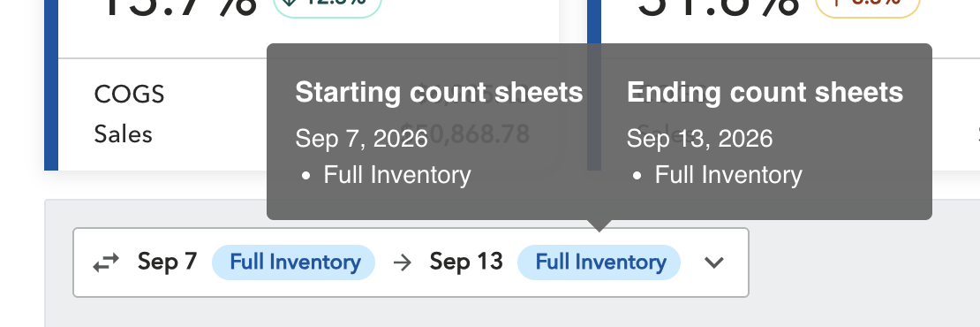This screenshot has width=980, height=327.
Task: Select the Sep 7 starting date label
Action: [x=168, y=262]
